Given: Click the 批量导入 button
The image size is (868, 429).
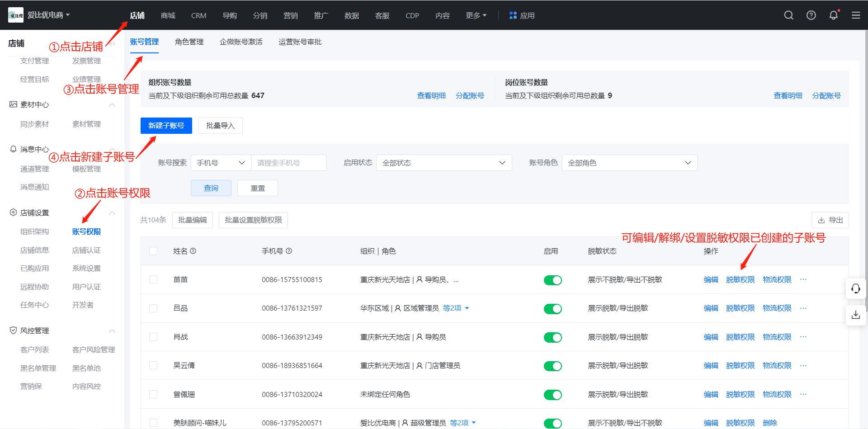Looking at the screenshot, I should tap(221, 126).
